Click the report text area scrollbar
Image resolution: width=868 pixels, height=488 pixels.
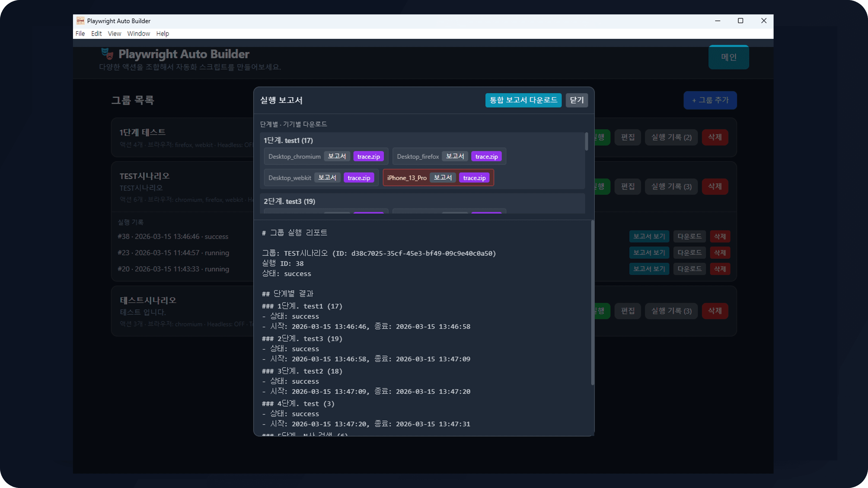pyautogui.click(x=592, y=303)
